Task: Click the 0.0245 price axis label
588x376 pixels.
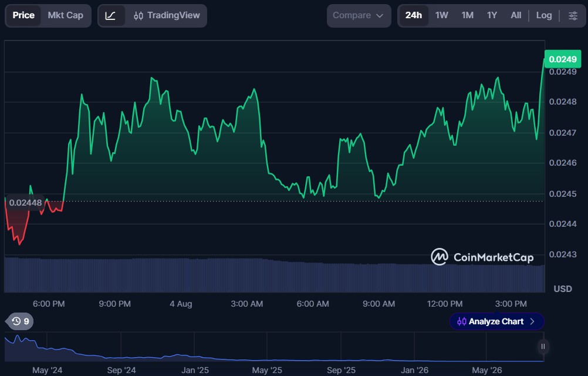Action: click(x=563, y=194)
